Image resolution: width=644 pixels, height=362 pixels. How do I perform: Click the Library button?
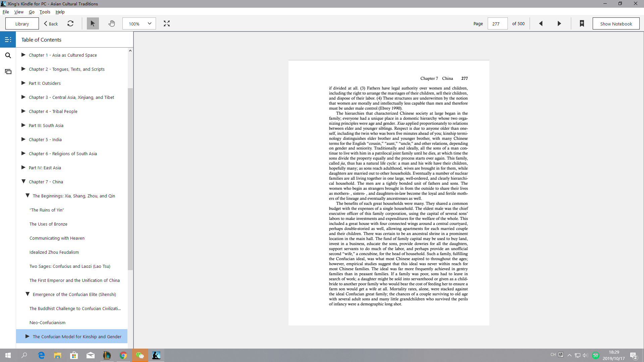(x=22, y=23)
